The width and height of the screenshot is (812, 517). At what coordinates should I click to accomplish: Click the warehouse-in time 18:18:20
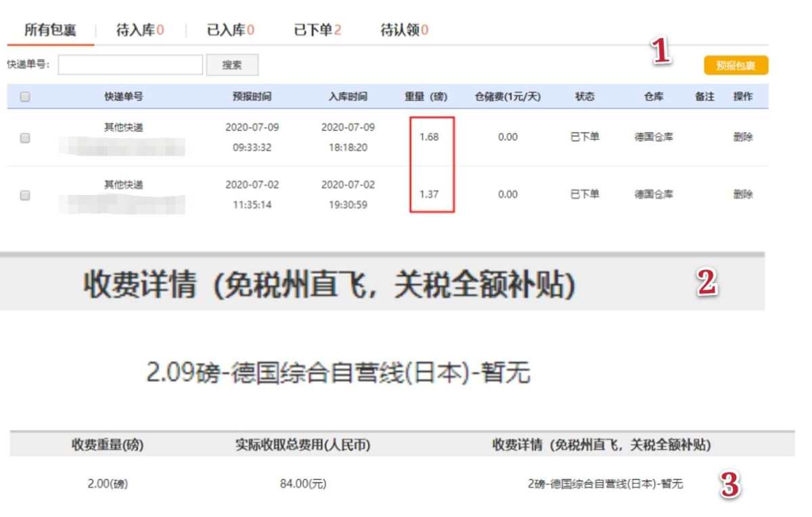(348, 148)
